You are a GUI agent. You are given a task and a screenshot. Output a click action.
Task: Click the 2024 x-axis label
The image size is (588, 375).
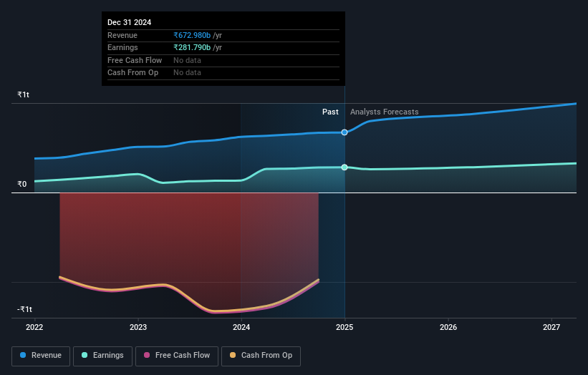pyautogui.click(x=241, y=327)
